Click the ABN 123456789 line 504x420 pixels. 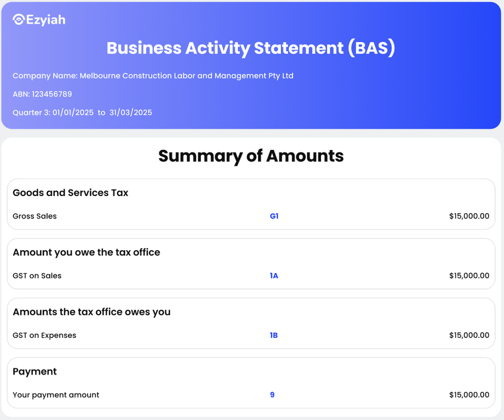[42, 94]
